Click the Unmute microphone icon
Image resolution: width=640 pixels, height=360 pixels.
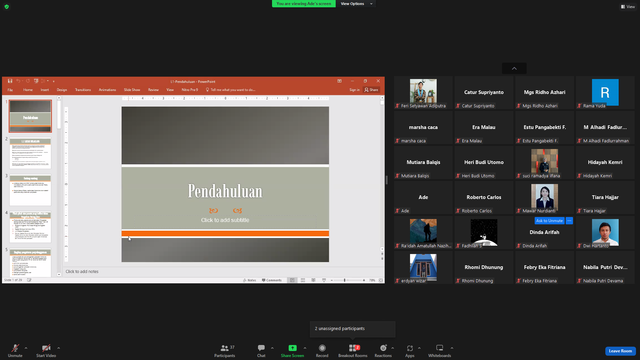coord(15,348)
